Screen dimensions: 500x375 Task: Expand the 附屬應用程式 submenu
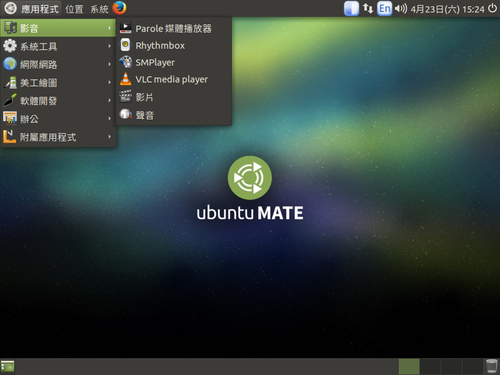pos(58,137)
